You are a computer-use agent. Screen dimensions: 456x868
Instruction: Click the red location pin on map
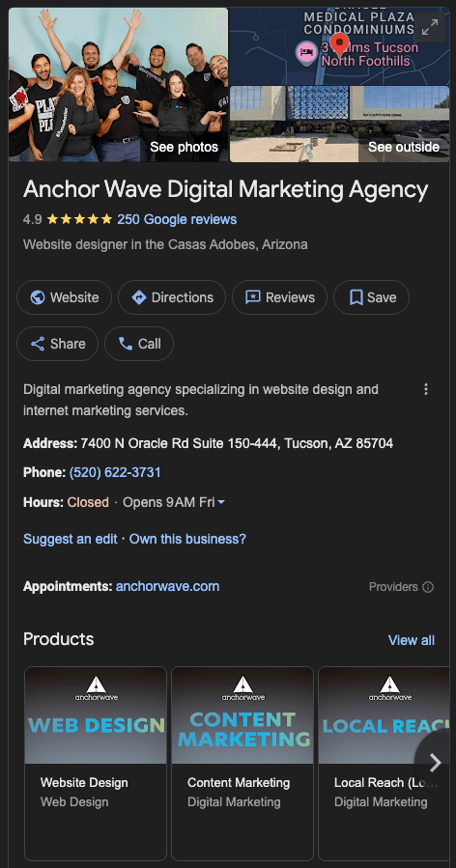click(339, 43)
